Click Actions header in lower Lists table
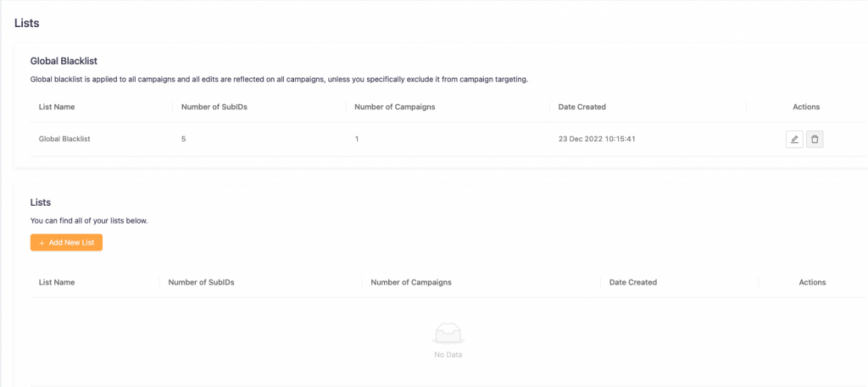 [x=812, y=282]
